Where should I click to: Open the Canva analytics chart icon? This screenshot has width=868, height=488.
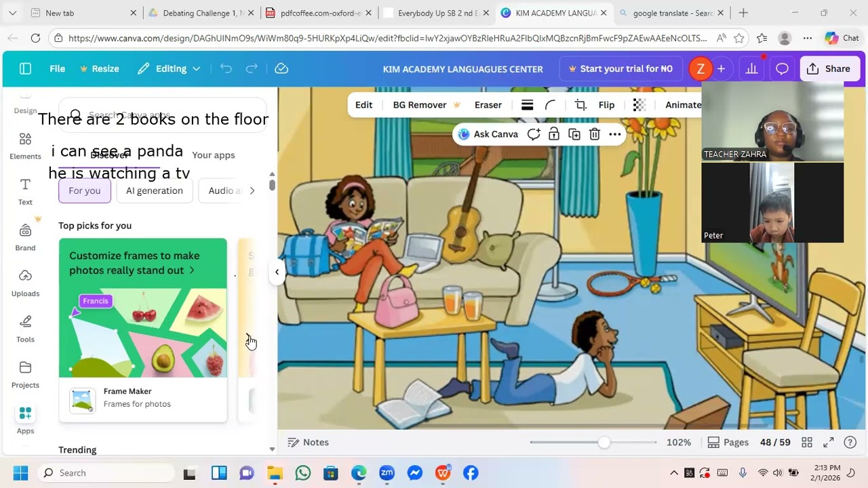[751, 68]
